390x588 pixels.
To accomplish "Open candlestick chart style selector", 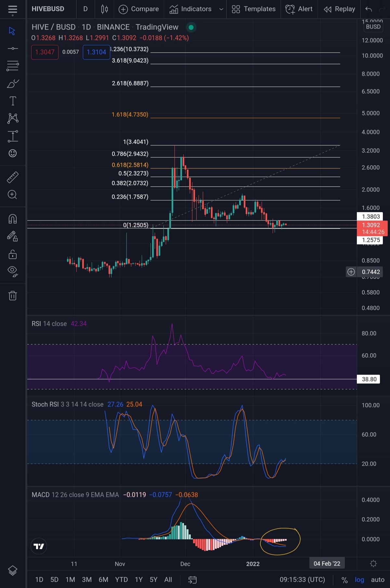I will (x=104, y=9).
